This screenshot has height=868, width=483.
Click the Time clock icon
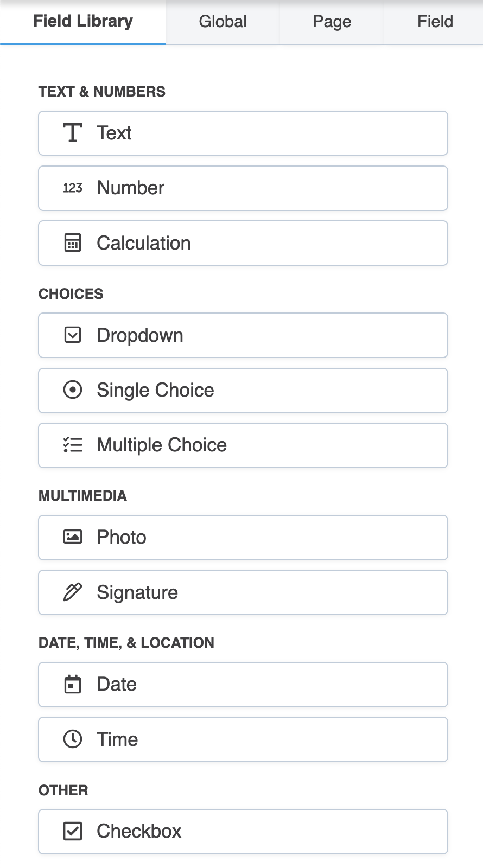click(73, 739)
